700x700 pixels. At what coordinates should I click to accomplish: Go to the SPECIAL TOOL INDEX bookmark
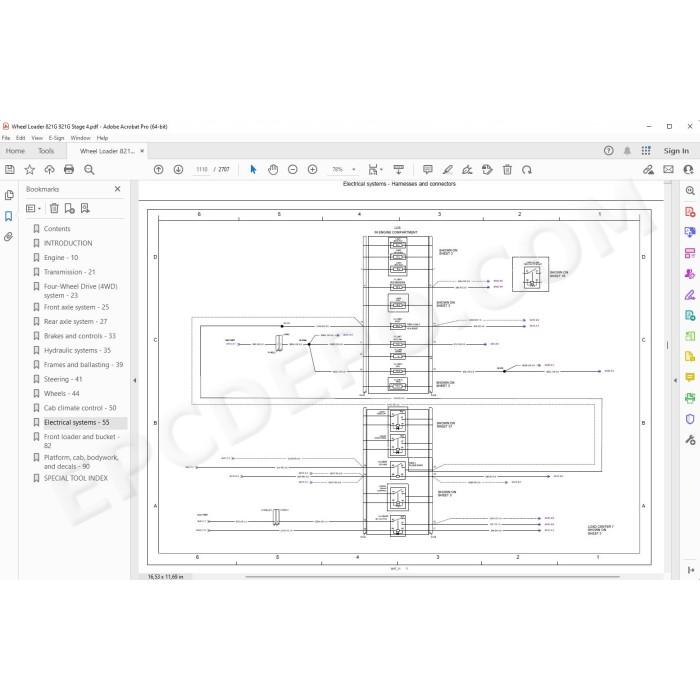click(75, 478)
